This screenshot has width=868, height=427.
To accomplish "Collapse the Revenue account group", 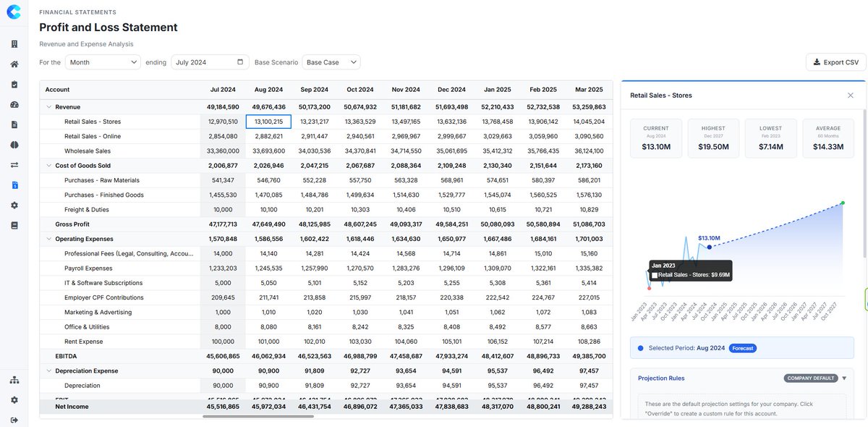I will [x=49, y=107].
